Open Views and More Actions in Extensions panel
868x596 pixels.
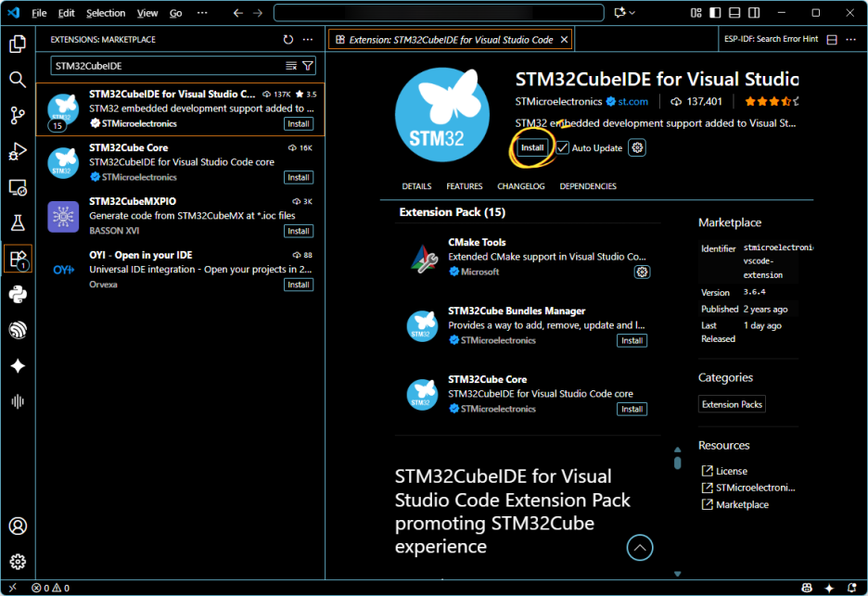[x=308, y=39]
